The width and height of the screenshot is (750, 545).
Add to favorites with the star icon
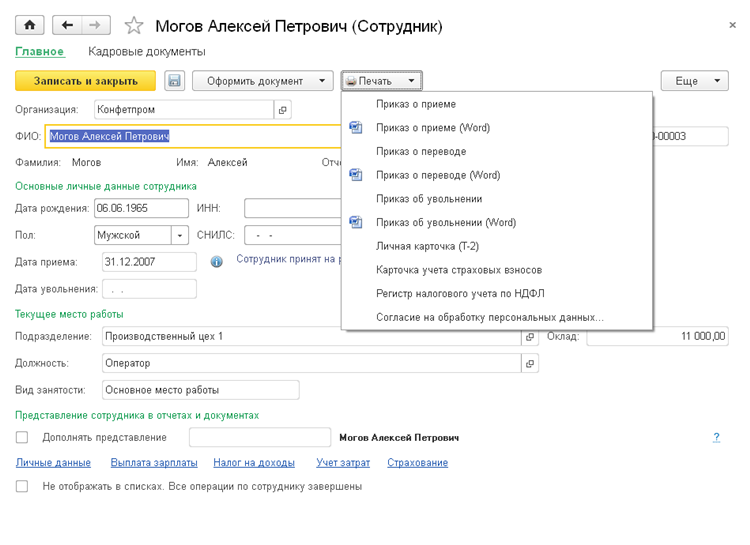tap(133, 25)
